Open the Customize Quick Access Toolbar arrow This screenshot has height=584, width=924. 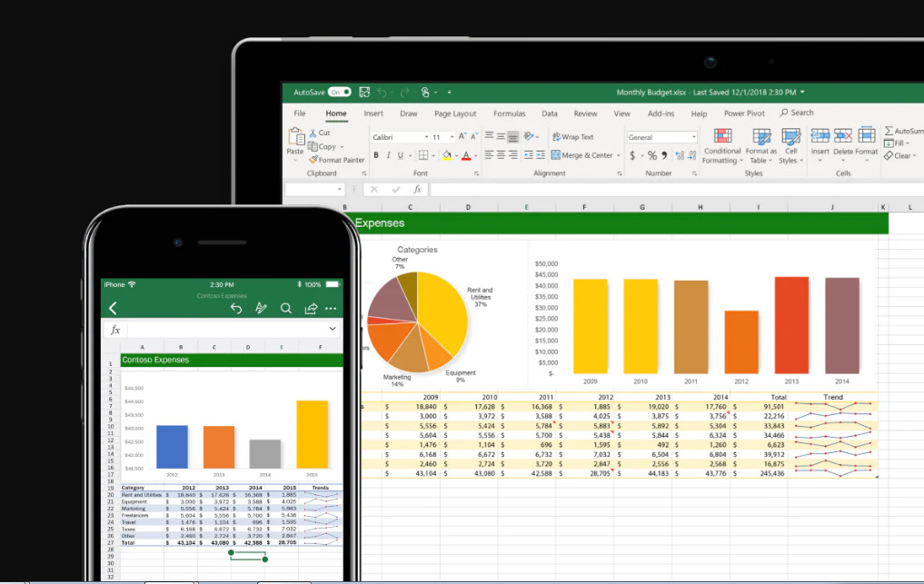click(449, 93)
